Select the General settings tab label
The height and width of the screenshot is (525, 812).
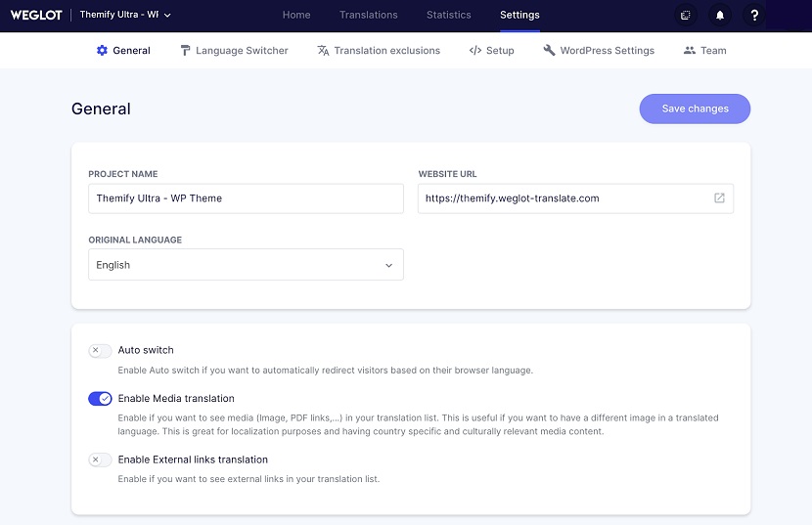(x=131, y=50)
